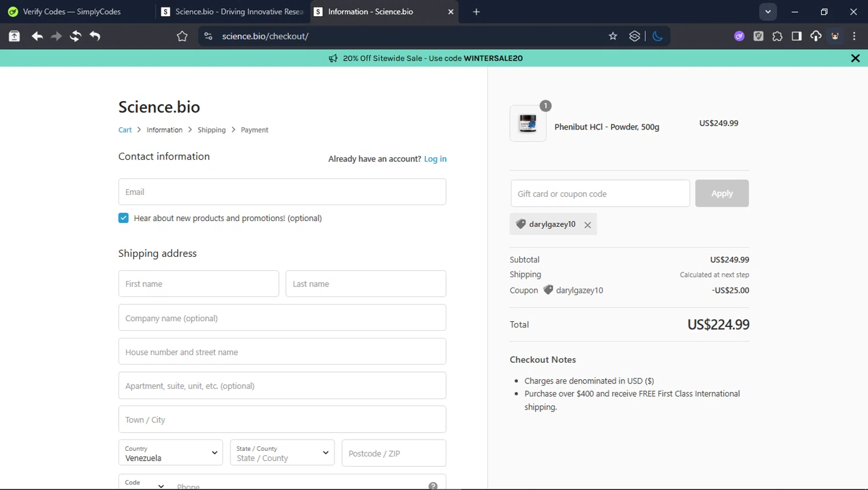The height and width of the screenshot is (490, 868).
Task: Focus the Last name field
Action: tap(366, 284)
